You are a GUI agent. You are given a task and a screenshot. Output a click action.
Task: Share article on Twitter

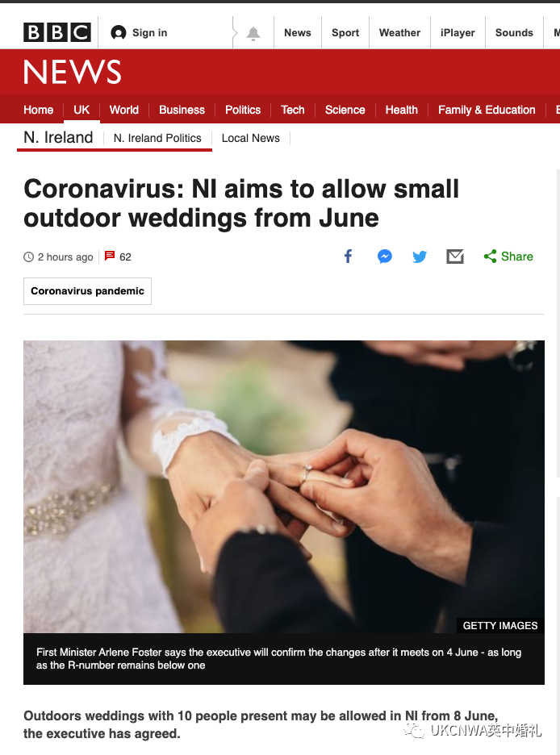click(x=420, y=257)
